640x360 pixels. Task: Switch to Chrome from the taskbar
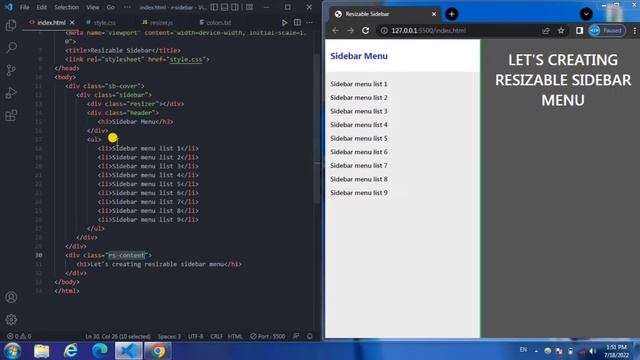(x=158, y=351)
